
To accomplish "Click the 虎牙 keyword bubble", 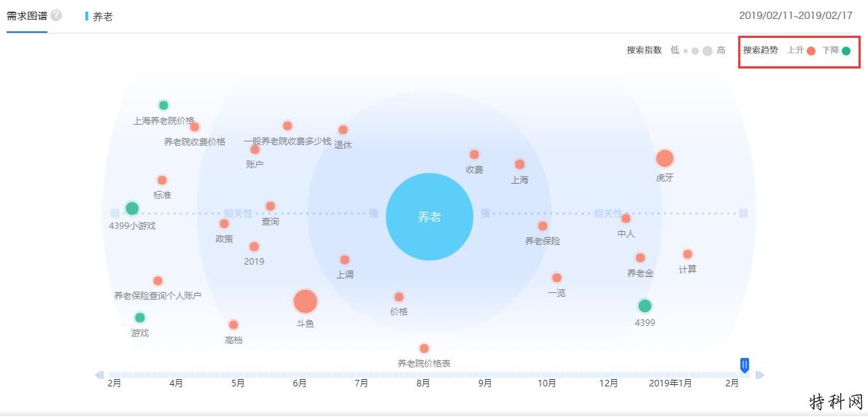I will [664, 159].
